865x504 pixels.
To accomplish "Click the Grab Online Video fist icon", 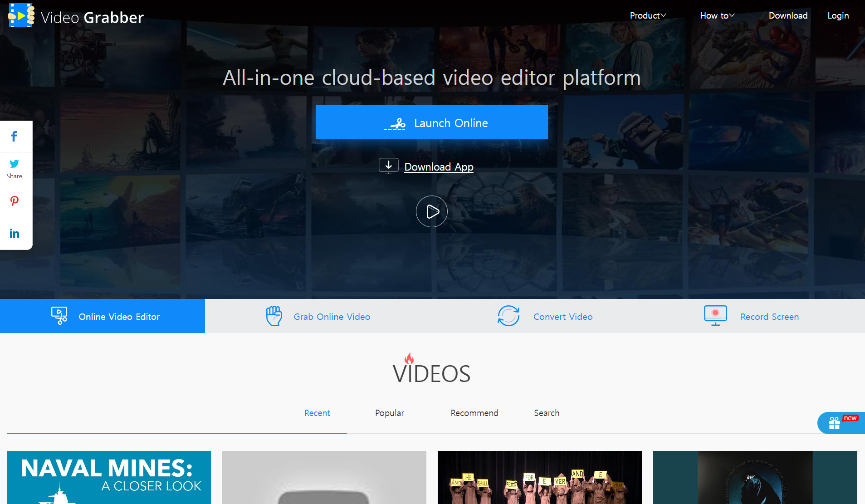I will [x=274, y=316].
